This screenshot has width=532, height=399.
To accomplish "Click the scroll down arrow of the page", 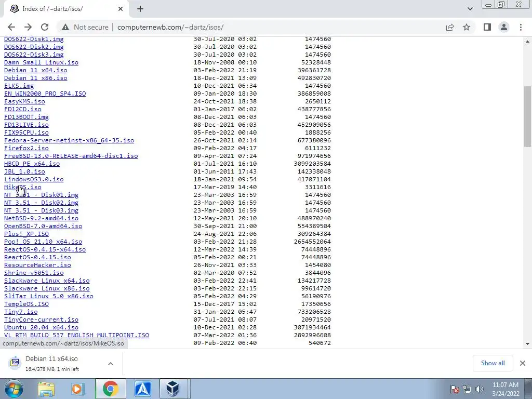I will click(x=527, y=344).
